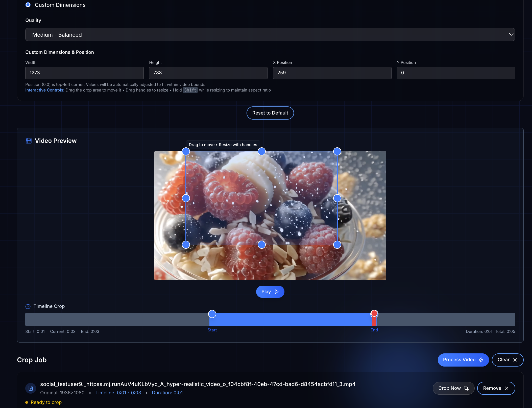Click the 'Duration: 0:01' text in crop job
Image resolution: width=532 pixels, height=408 pixels.
click(x=167, y=393)
